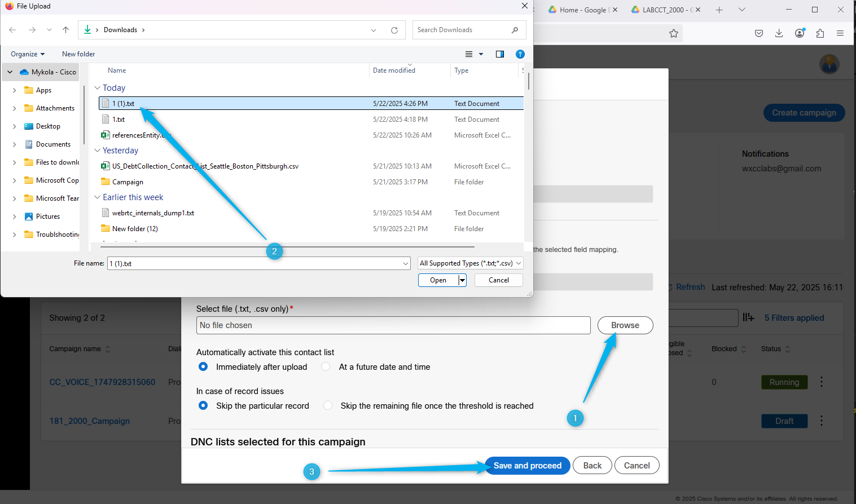856x504 pixels.
Task: Bookmark this page with star icon
Action: [673, 33]
